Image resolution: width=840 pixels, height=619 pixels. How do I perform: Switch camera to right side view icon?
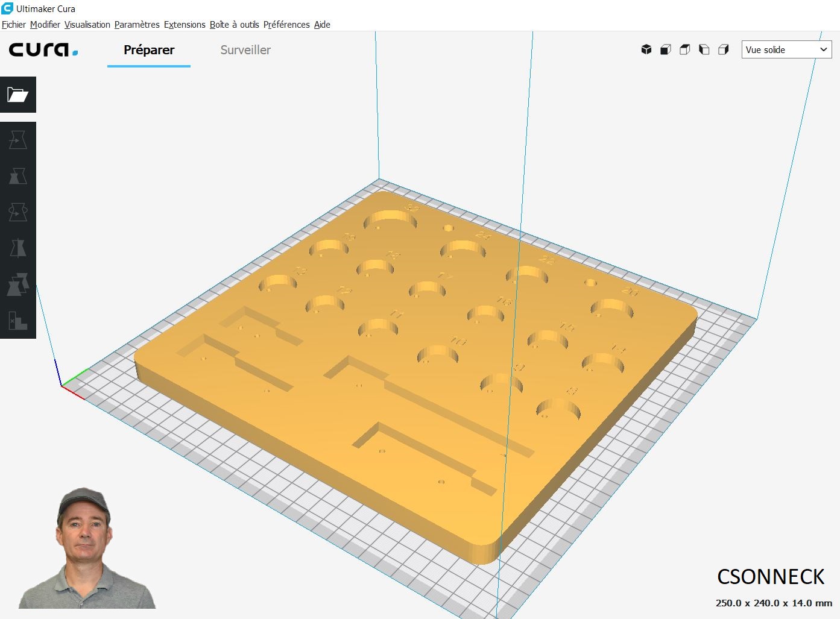(x=724, y=49)
